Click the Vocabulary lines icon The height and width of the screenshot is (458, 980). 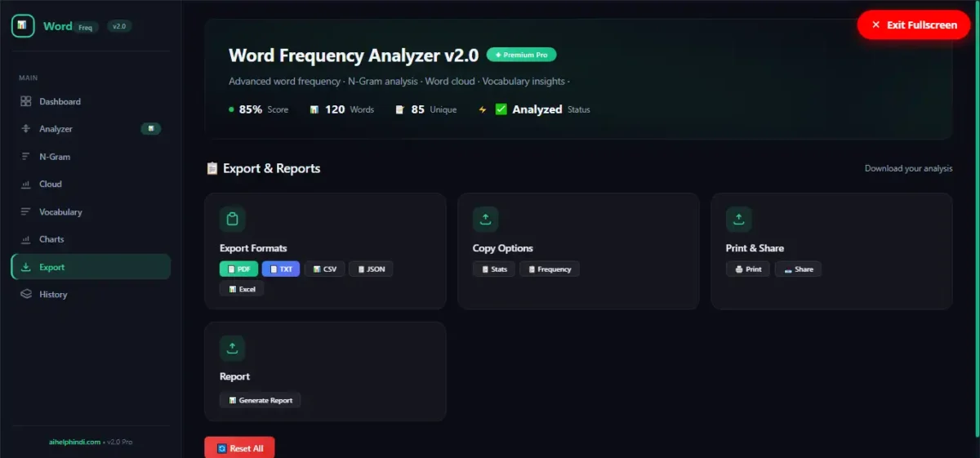tap(25, 212)
